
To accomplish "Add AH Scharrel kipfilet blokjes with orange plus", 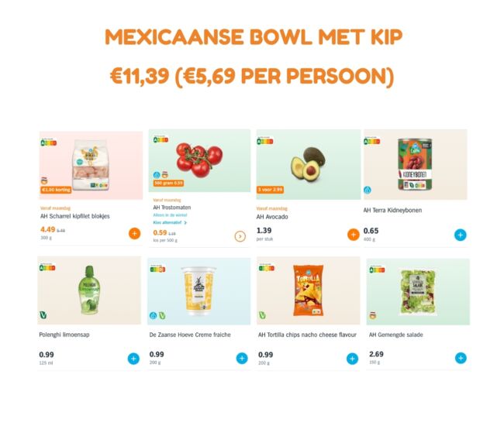I will click(x=135, y=233).
